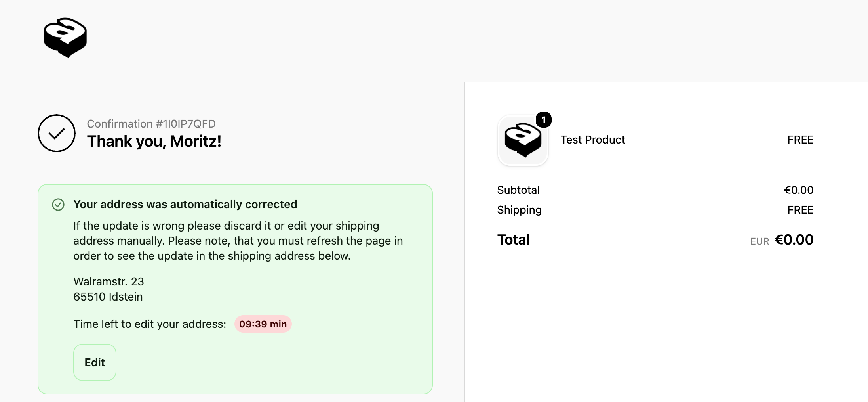Click the Your address was automatically corrected title

[x=185, y=205]
